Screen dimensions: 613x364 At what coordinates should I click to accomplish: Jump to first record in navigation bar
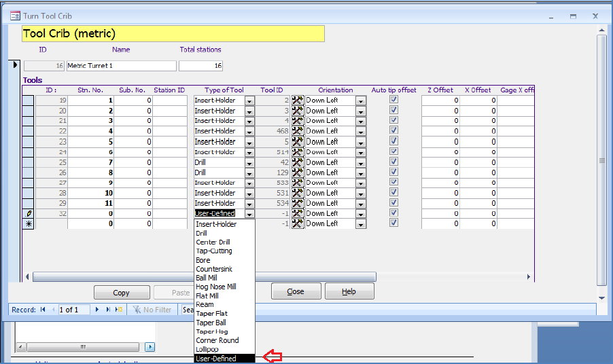pyautogui.click(x=43, y=310)
